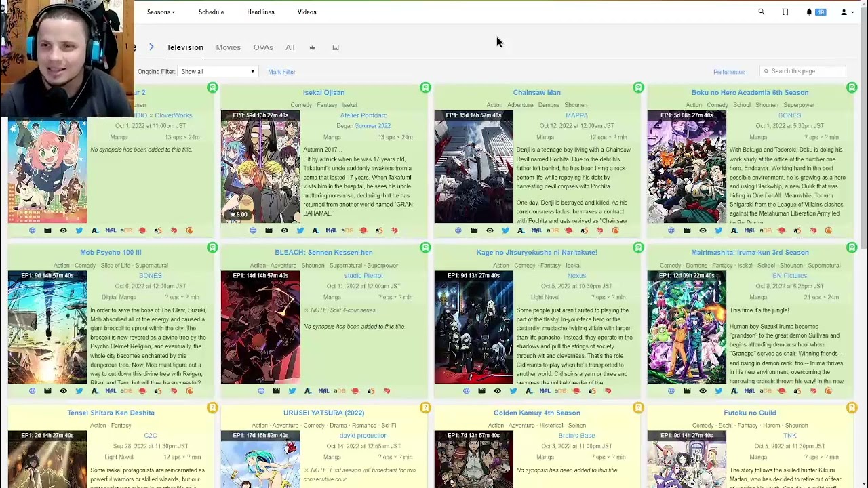Click Kage no Jitsuryokusha eye icon
The image size is (868, 488).
[497, 390]
